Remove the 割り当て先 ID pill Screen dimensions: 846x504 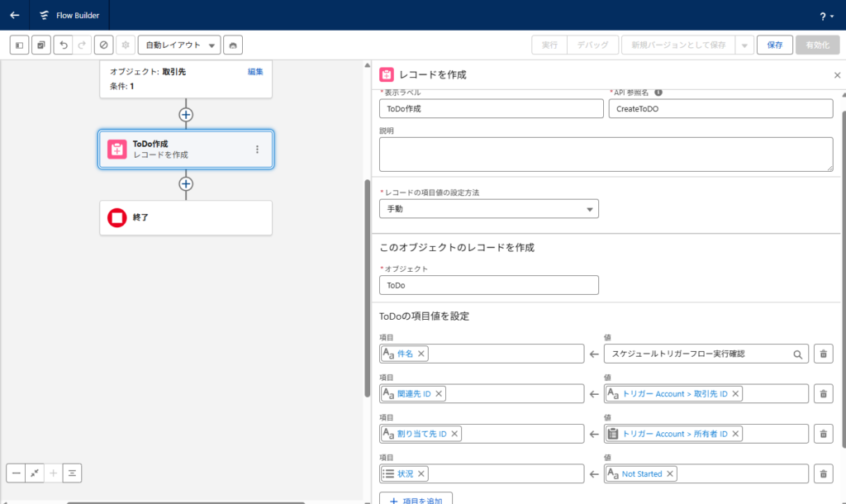tap(454, 434)
